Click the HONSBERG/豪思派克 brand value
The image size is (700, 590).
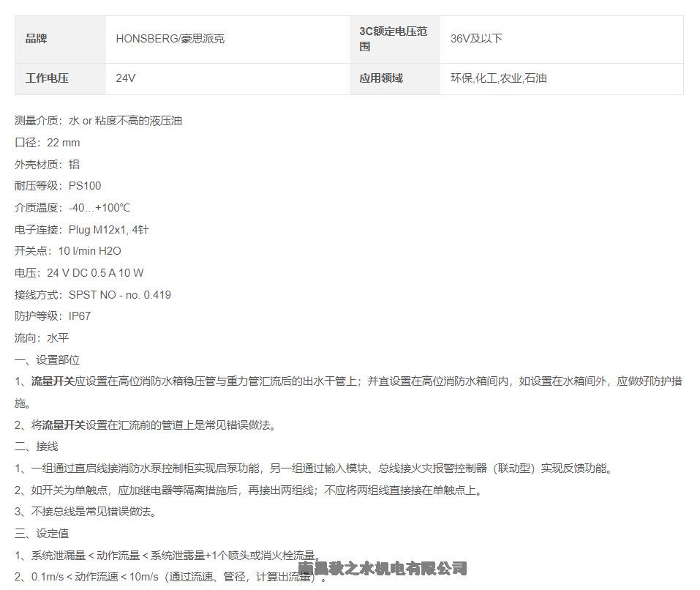coord(170,38)
